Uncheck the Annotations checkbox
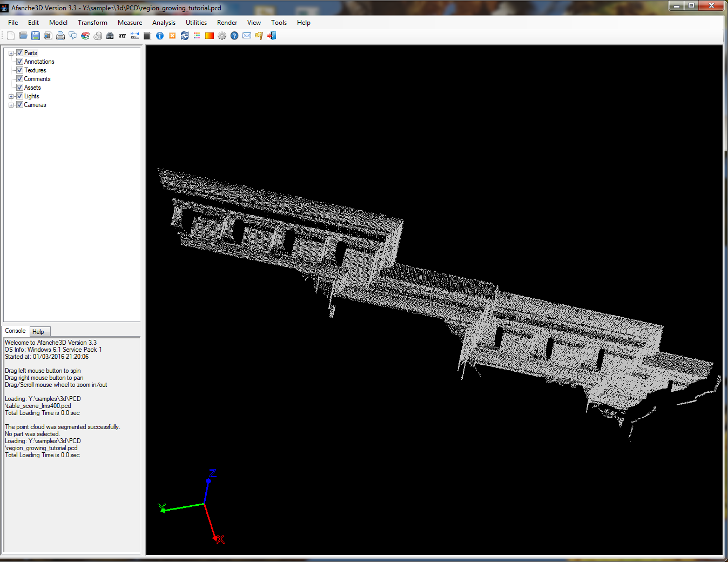This screenshot has width=728, height=562. click(19, 62)
